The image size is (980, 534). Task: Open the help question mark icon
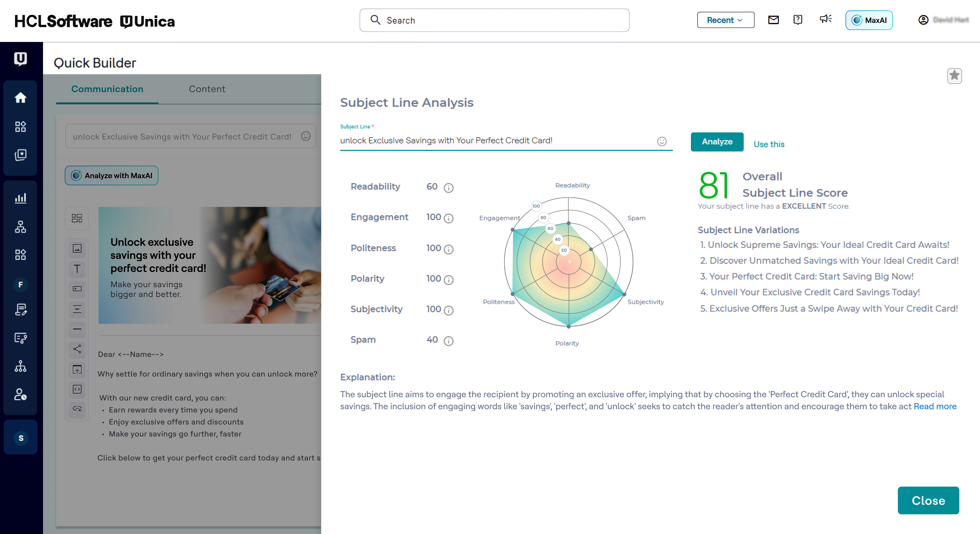(798, 20)
